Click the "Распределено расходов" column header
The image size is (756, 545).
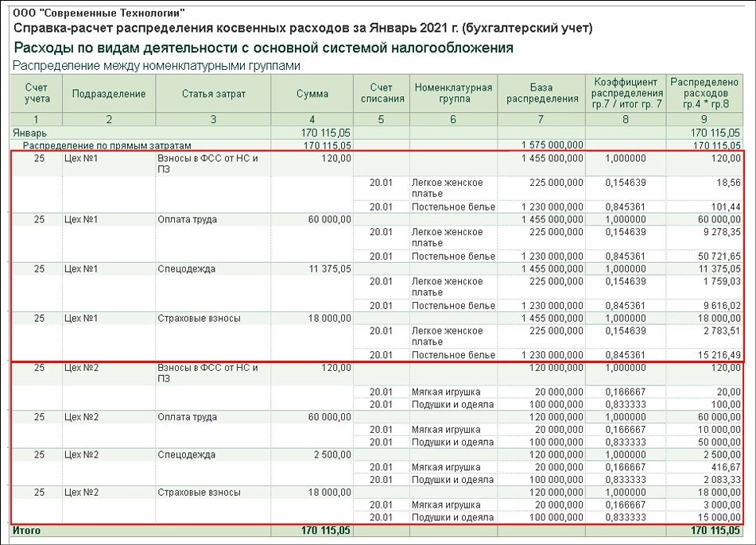[706, 93]
